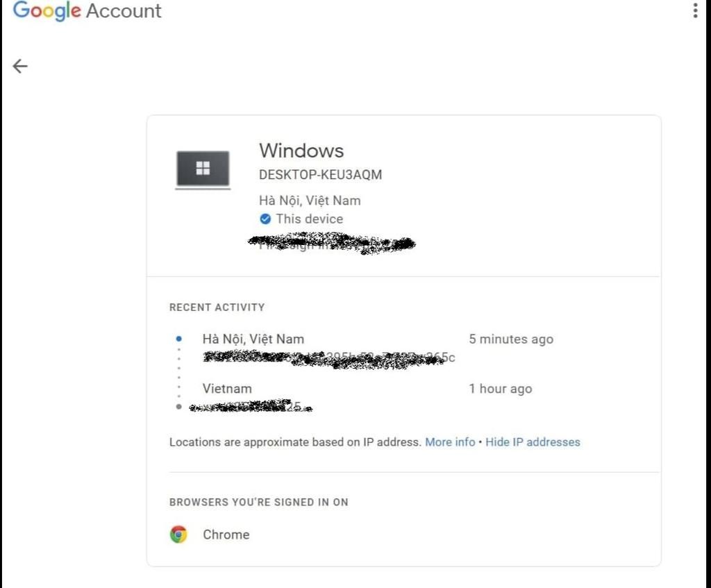Click the 5 minutes ago timestamp
Image resolution: width=711 pixels, height=588 pixels.
point(511,339)
